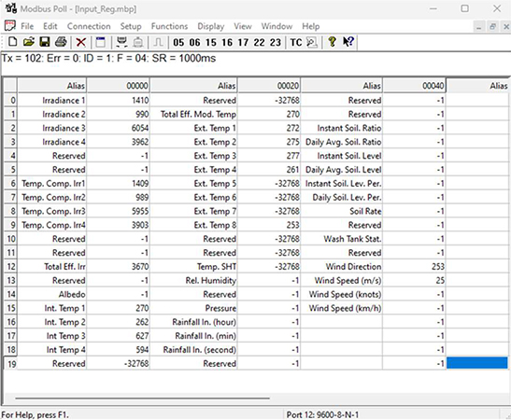Select the Rainfall In. (hour) cell
Screen dimensions: 511x420
point(194,322)
